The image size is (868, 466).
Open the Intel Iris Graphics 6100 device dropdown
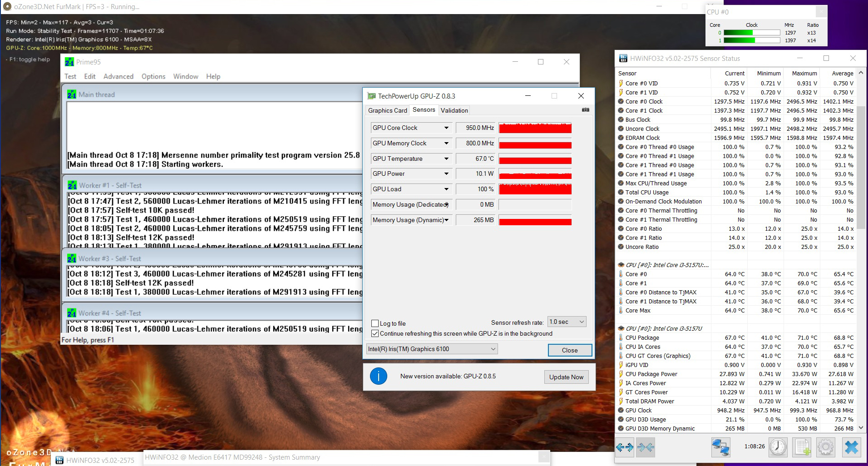pyautogui.click(x=432, y=349)
